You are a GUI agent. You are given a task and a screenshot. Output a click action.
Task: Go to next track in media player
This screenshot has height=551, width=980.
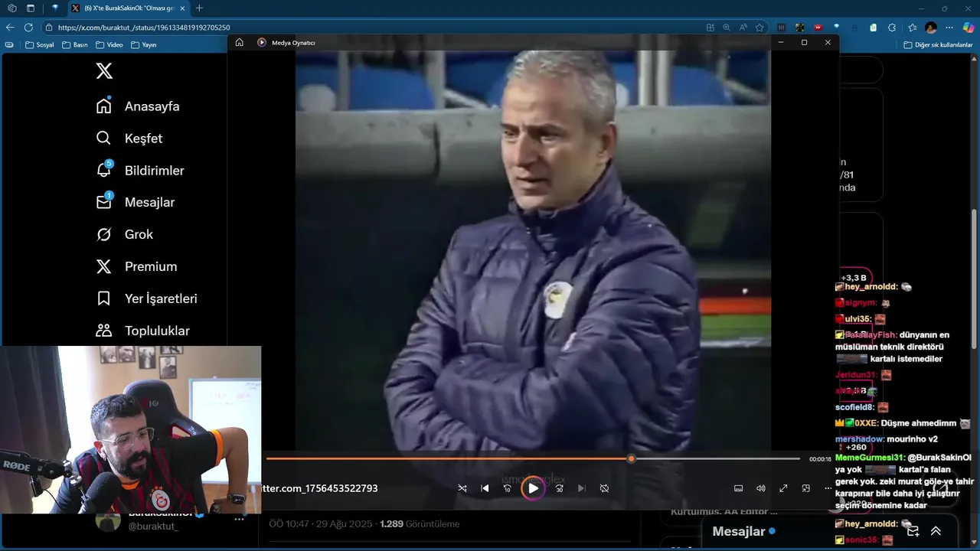pos(582,488)
